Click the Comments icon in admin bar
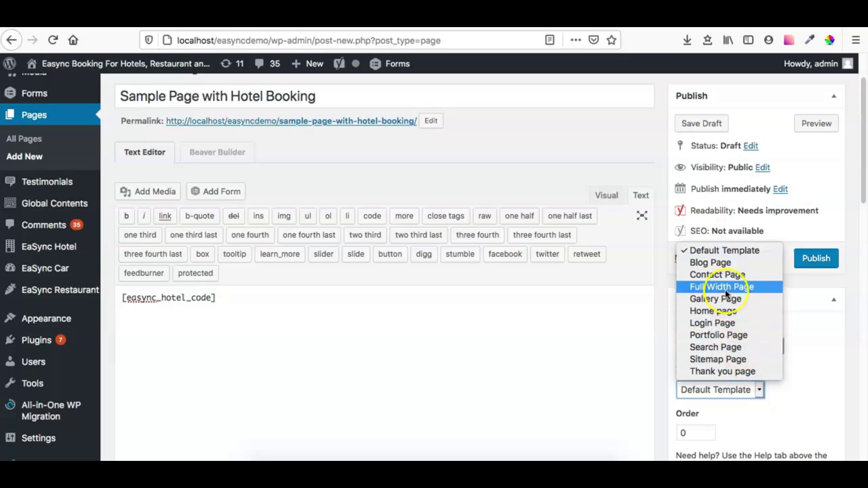 coord(259,64)
